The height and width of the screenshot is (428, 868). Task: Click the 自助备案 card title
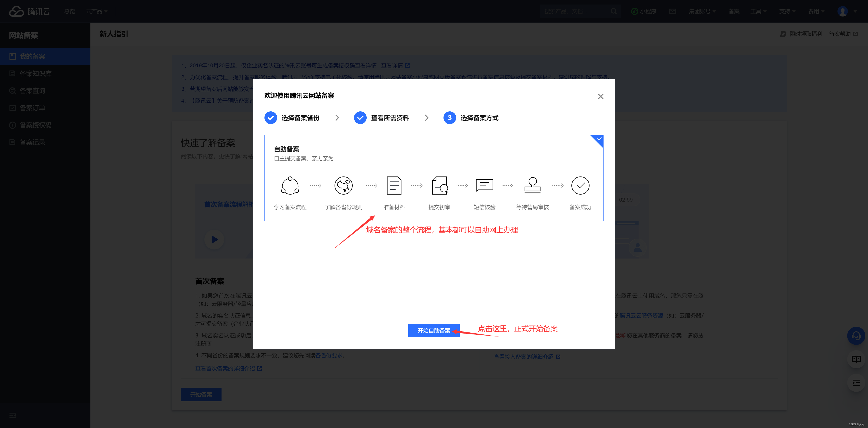point(286,149)
